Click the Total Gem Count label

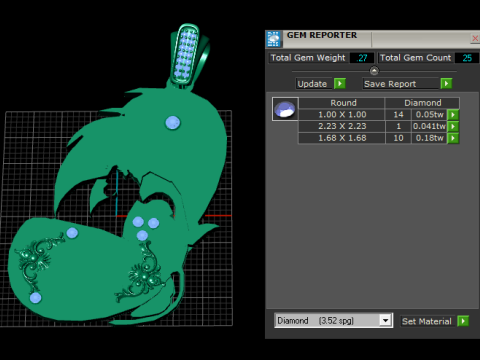[415, 58]
